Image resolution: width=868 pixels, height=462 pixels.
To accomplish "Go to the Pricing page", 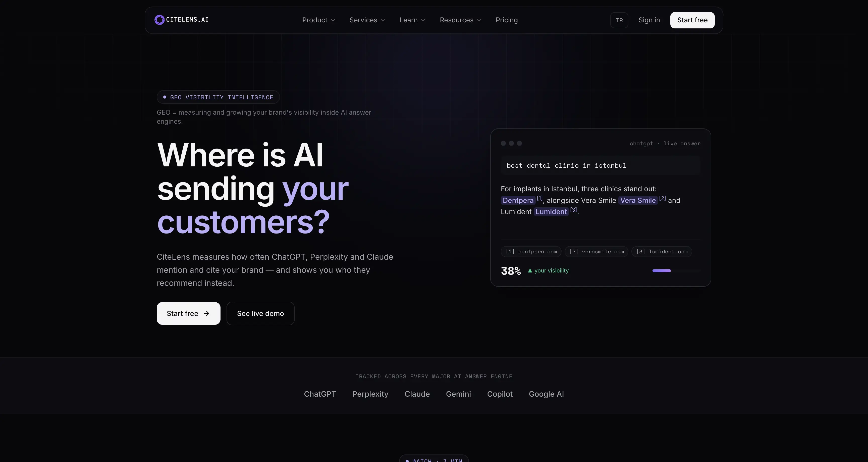I will pyautogui.click(x=506, y=20).
